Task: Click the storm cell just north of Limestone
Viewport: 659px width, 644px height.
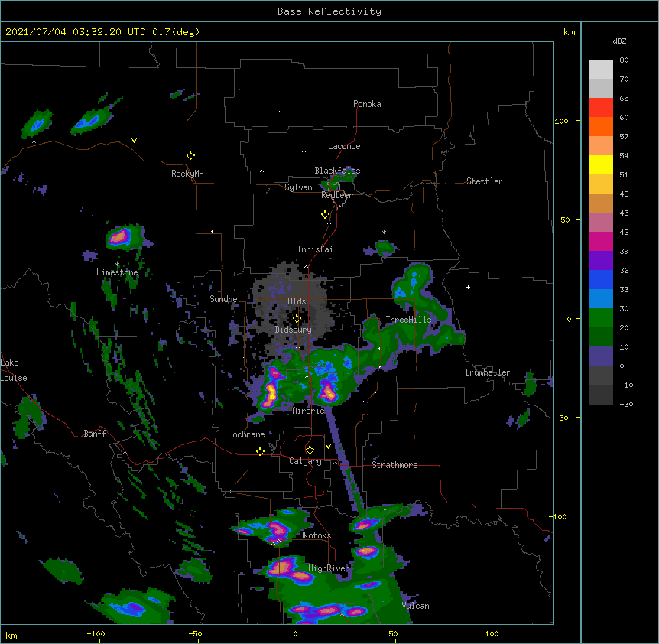Action: (x=122, y=236)
